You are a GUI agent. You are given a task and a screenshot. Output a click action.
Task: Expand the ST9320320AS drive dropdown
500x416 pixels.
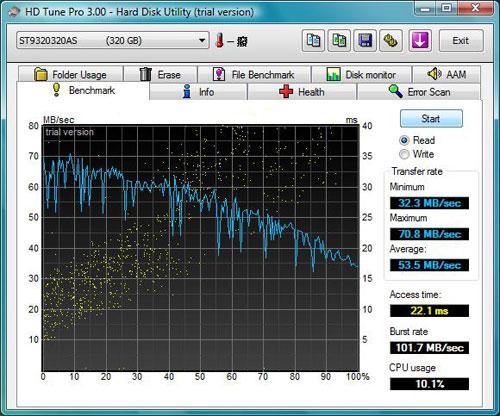coord(113,41)
